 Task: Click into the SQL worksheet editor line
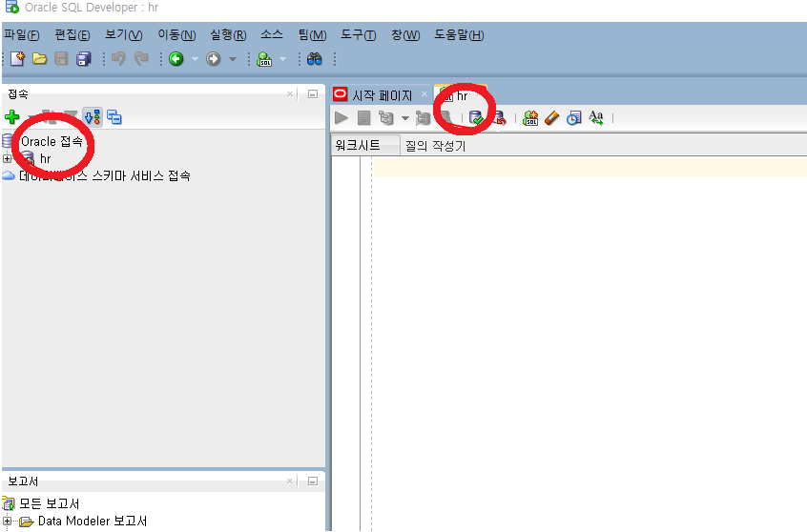tap(590, 167)
